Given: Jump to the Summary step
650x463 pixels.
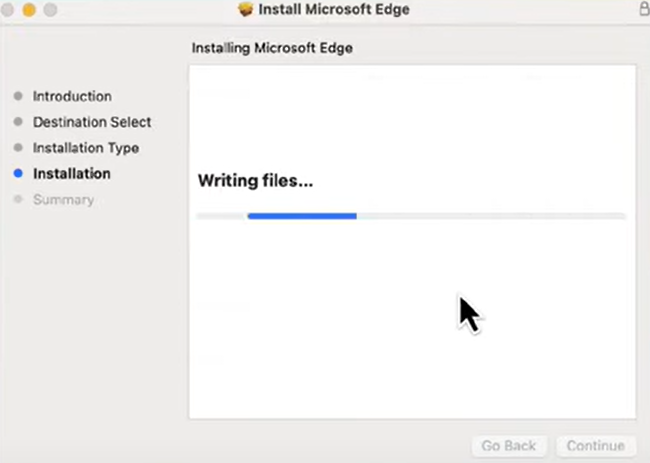Looking at the screenshot, I should coord(63,200).
